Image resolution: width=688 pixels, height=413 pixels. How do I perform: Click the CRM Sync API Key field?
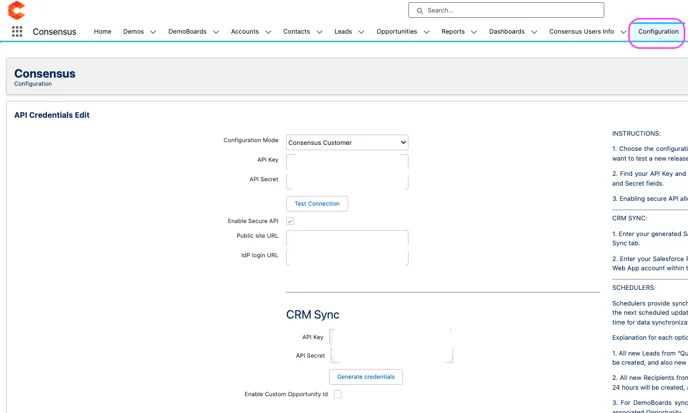coord(391,337)
